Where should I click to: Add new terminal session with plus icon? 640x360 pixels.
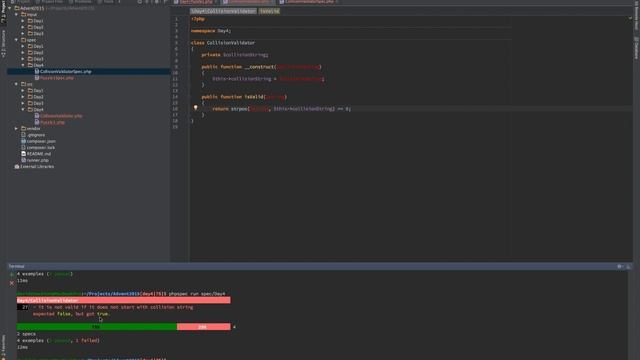11,274
